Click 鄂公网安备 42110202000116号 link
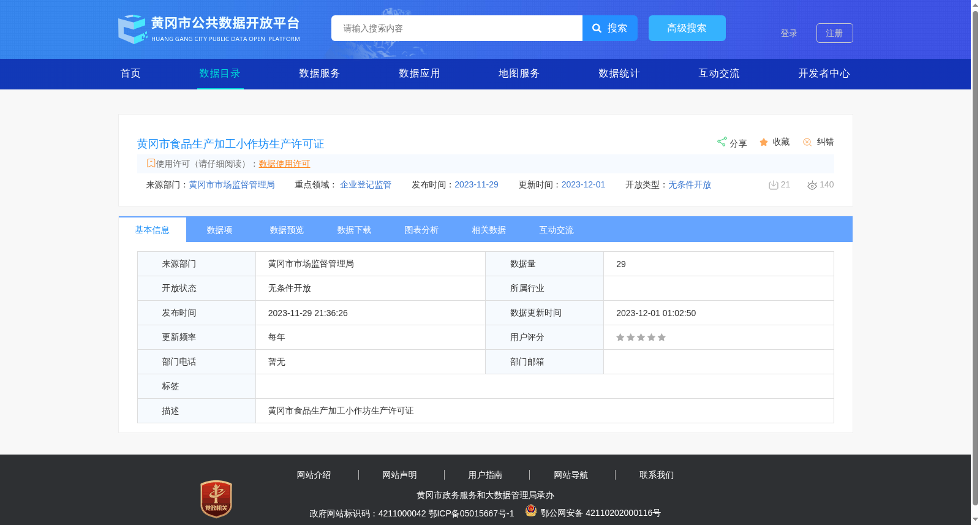Screen dimensions: 980x525 click(601, 513)
